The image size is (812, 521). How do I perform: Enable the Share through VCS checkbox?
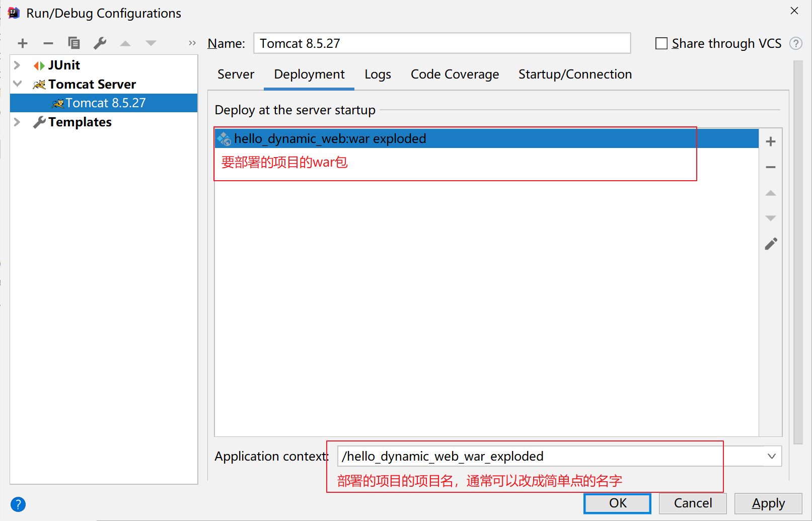coord(661,44)
